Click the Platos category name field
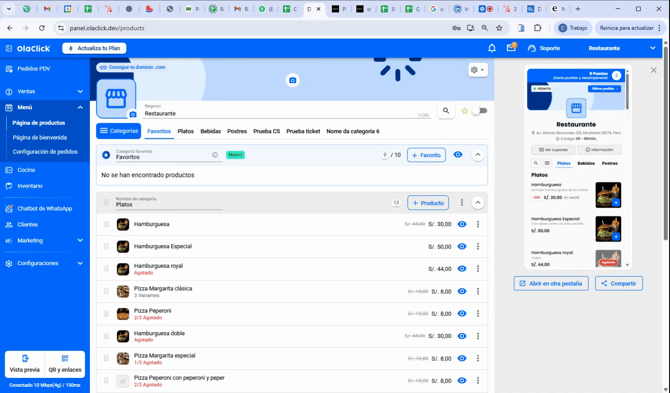 coord(169,205)
